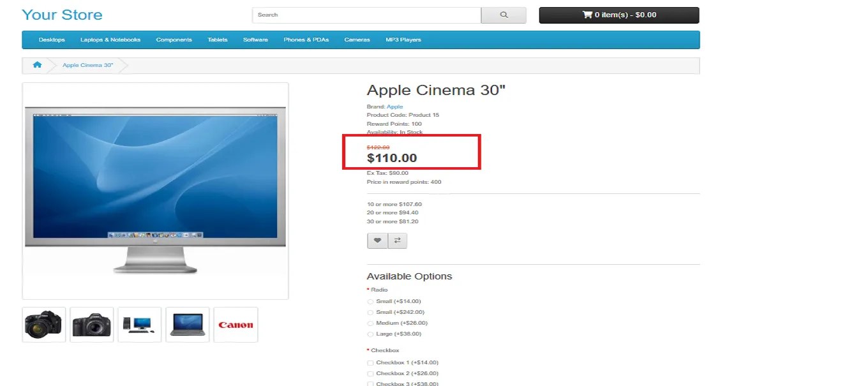Open the first camera thumbnail image
Image resolution: width=868 pixels, height=386 pixels.
[x=44, y=325]
